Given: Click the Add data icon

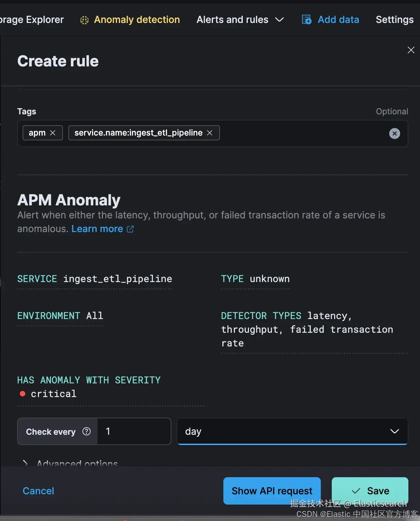Looking at the screenshot, I should pyautogui.click(x=306, y=20).
